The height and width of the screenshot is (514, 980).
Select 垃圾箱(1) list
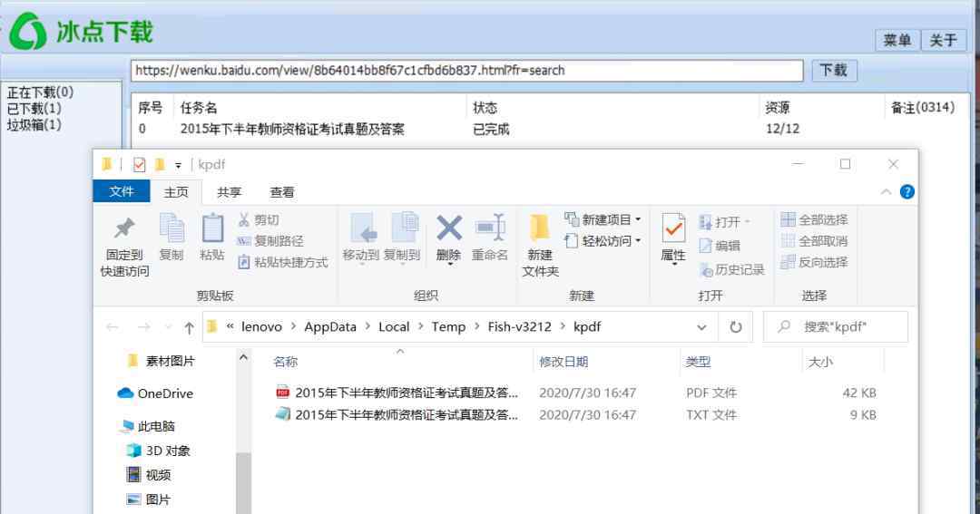tap(34, 124)
